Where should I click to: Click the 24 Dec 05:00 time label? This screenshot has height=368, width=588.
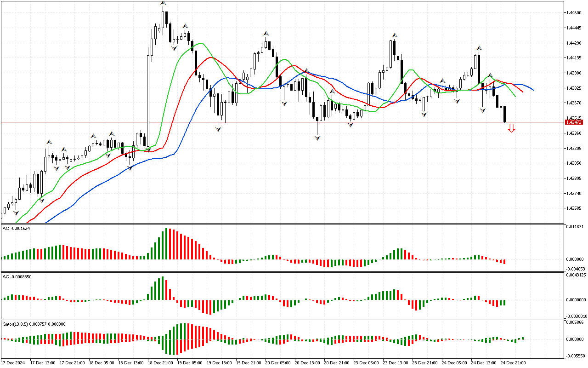[454, 362]
